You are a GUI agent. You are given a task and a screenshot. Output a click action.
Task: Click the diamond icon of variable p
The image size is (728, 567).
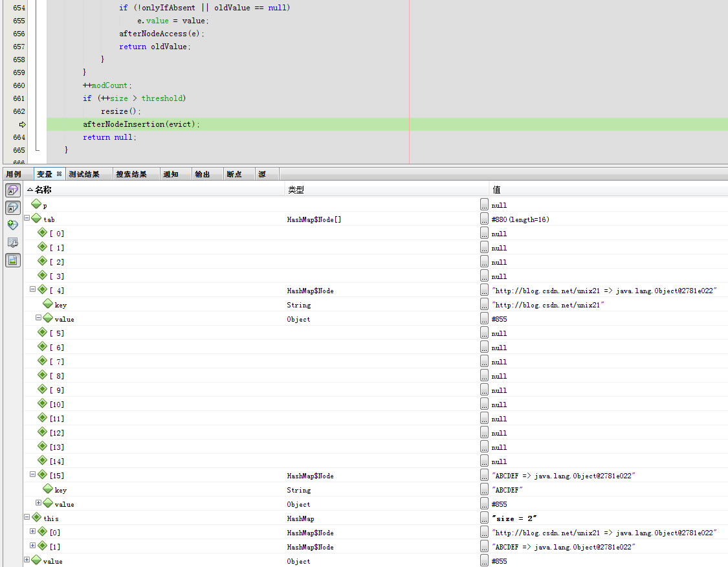click(x=36, y=204)
